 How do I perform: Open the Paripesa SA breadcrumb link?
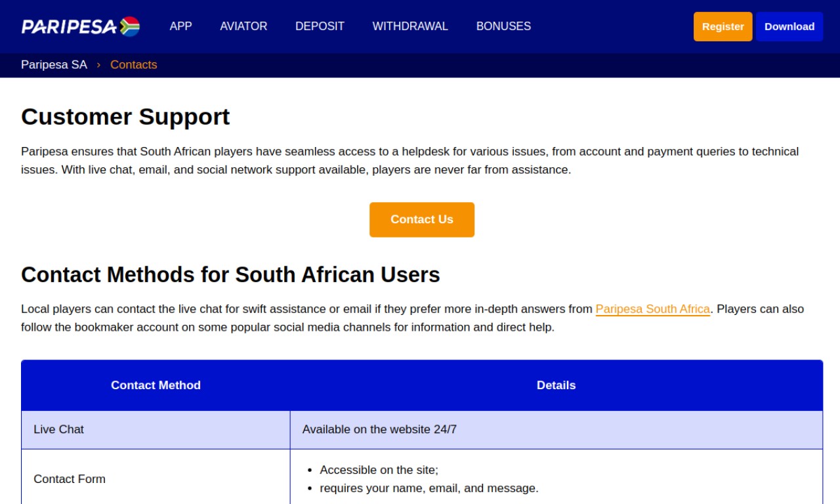54,64
